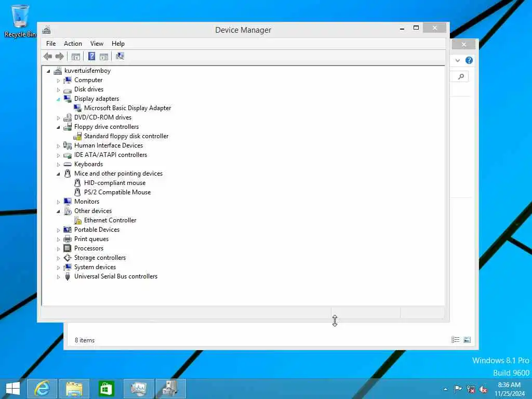Image resolution: width=532 pixels, height=399 pixels.
Task: Open the View menu
Action: 97,44
